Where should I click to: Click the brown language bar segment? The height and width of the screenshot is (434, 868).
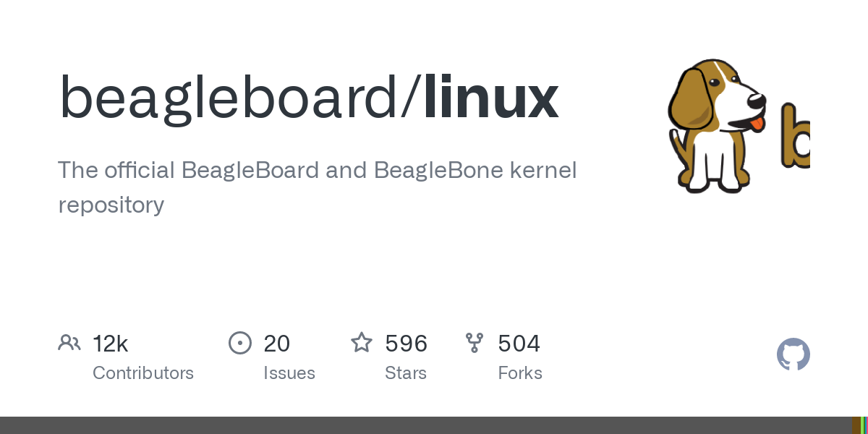click(856, 425)
